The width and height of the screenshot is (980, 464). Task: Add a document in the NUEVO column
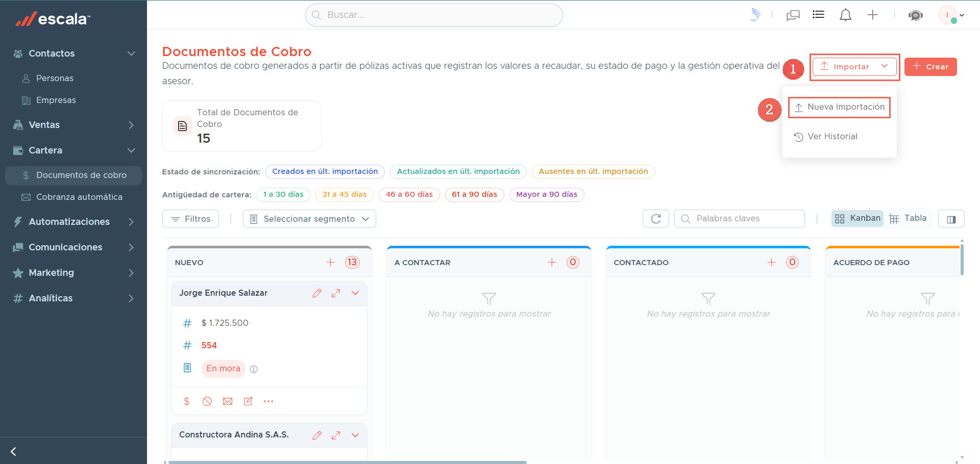coord(330,262)
